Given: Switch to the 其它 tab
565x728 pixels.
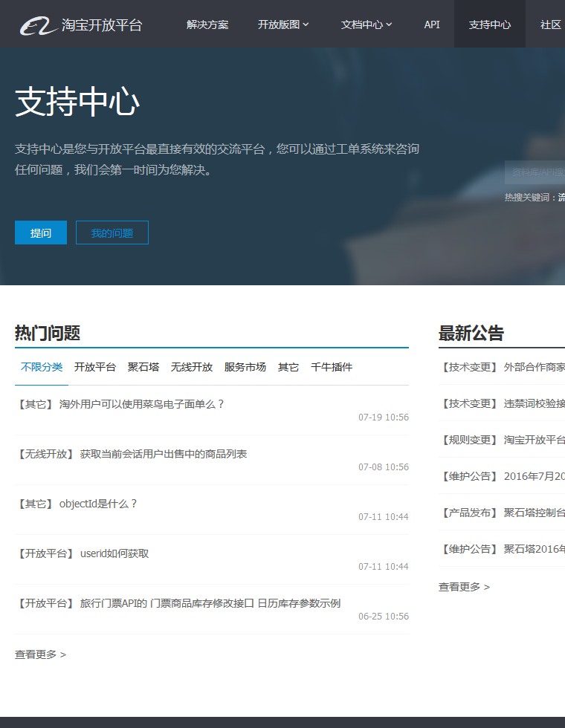Looking at the screenshot, I should tap(288, 367).
